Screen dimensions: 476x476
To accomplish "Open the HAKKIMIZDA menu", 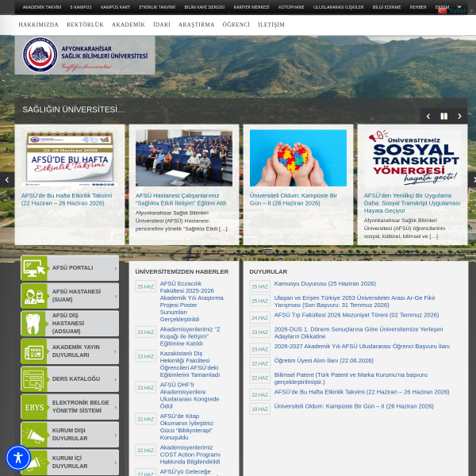I will click(39, 25).
